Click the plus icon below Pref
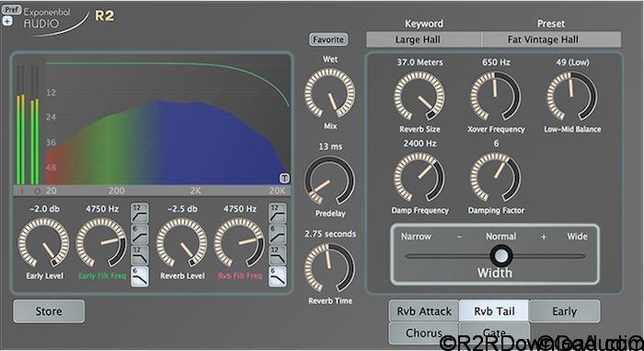 coord(7,20)
